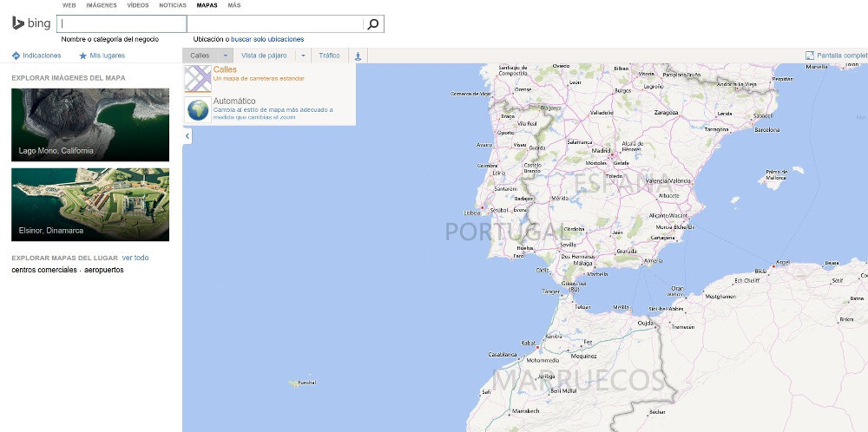Screen dimensions: 868x432
Task: Click the PORTUGAL country label
Action: coord(508,232)
